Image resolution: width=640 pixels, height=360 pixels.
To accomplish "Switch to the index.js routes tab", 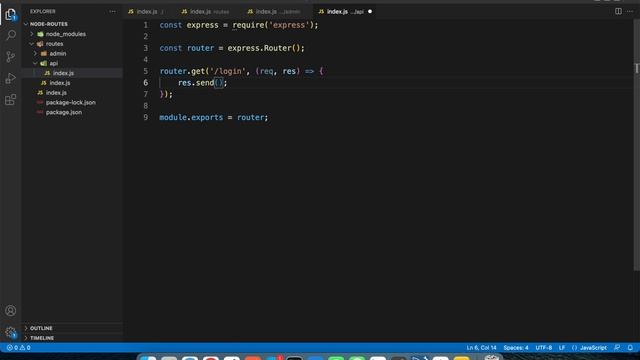I will click(x=208, y=11).
